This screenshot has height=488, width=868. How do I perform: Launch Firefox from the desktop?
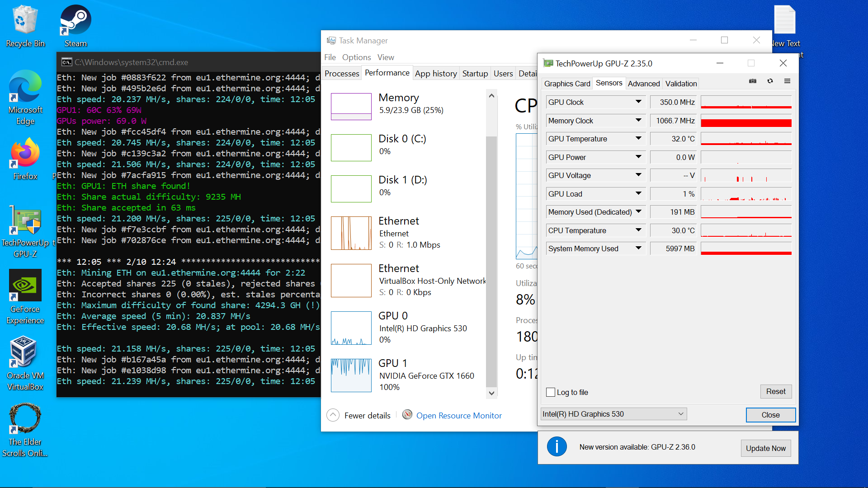point(25,159)
